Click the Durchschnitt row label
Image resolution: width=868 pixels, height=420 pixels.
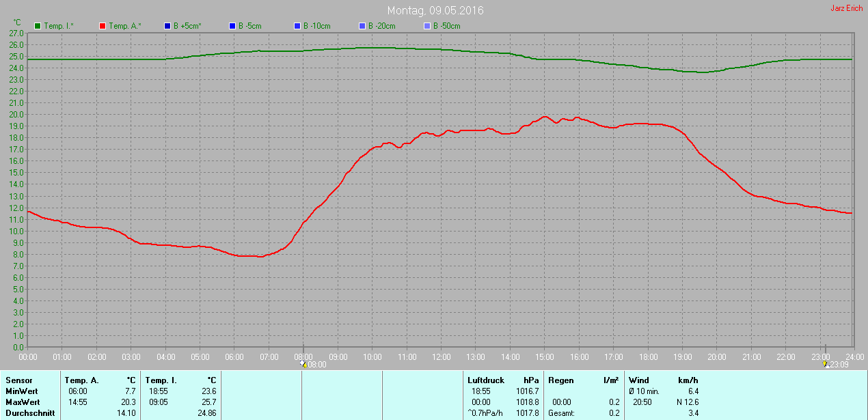coord(29,413)
